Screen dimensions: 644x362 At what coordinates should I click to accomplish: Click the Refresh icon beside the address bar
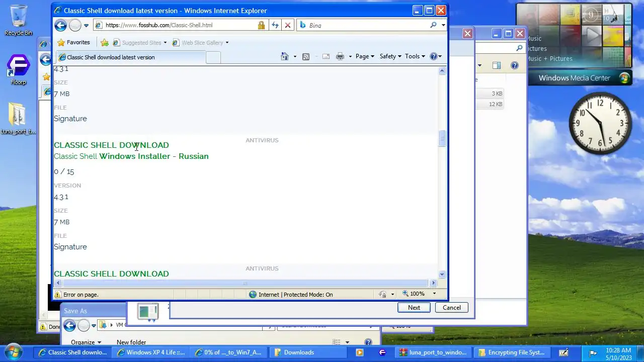(275, 25)
